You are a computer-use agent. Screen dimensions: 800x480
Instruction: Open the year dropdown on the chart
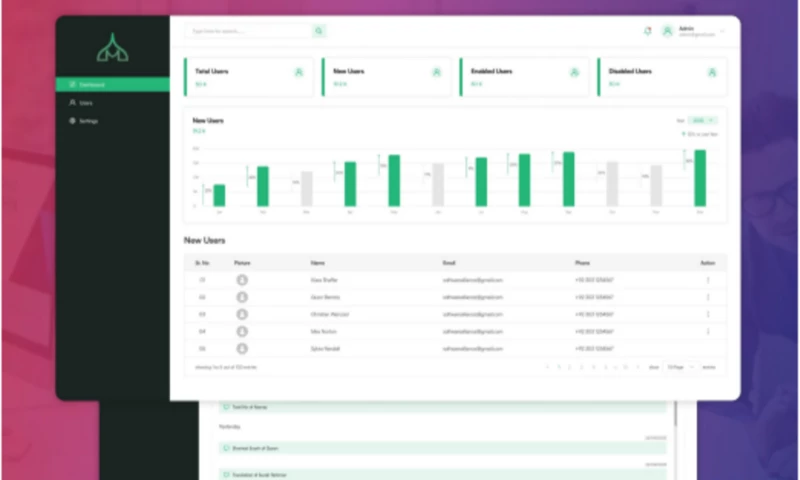click(x=704, y=120)
